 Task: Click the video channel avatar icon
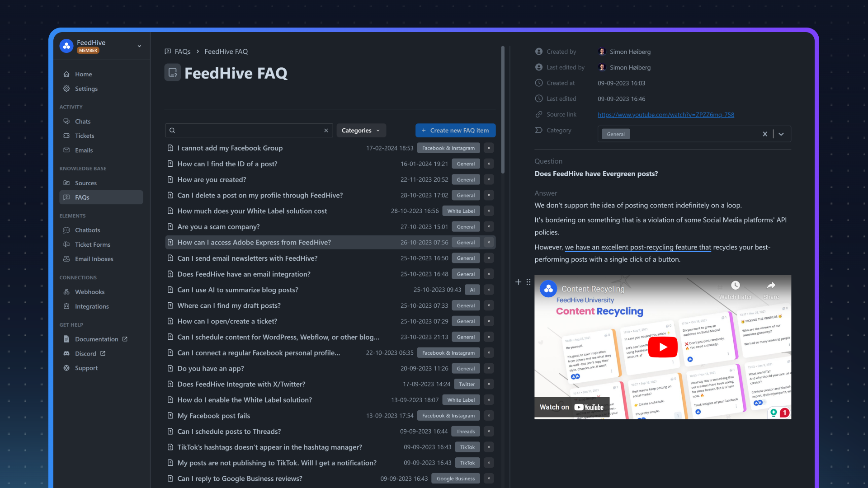(x=548, y=289)
